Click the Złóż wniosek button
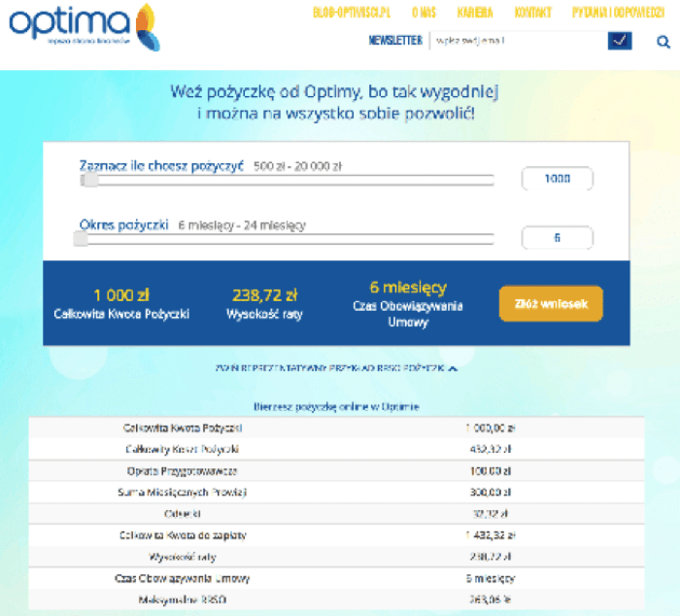 tap(551, 304)
